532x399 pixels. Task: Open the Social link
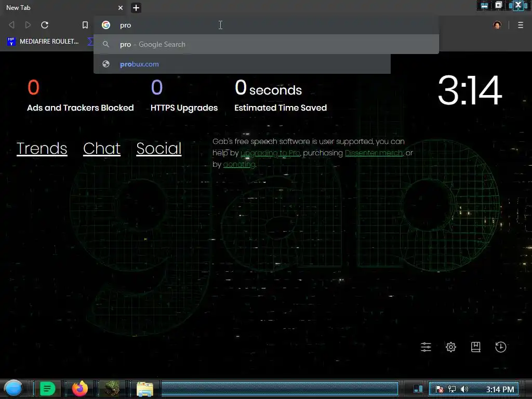[159, 149]
